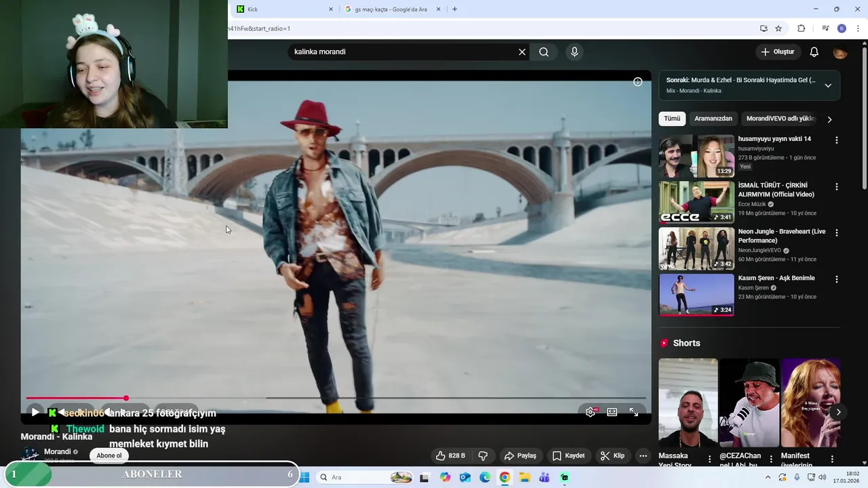The image size is (868, 488).
Task: Show more filter chips with right arrow
Action: coord(829,119)
